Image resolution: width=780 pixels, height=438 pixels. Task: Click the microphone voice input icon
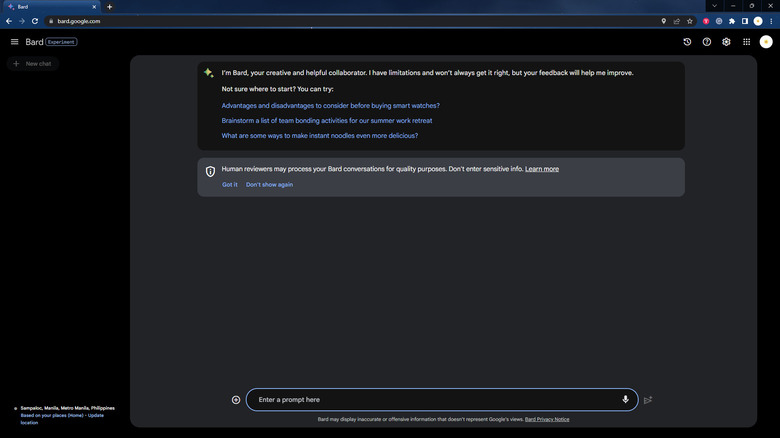point(626,399)
